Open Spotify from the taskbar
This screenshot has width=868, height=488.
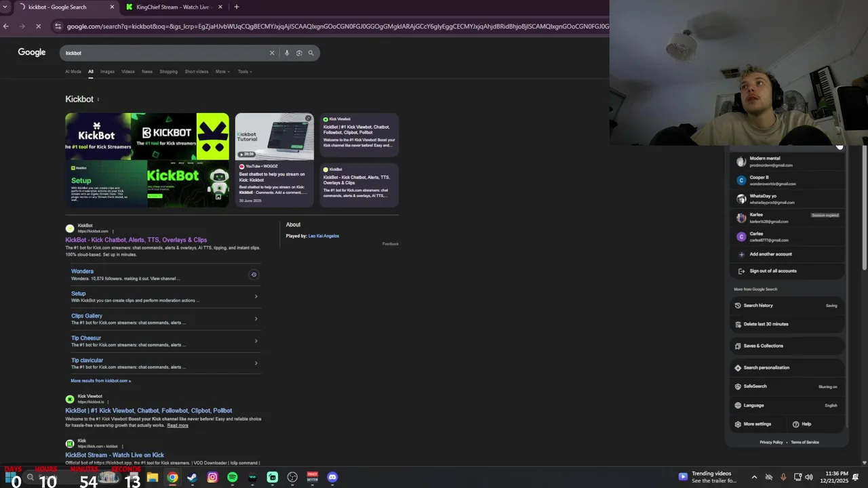point(233,477)
